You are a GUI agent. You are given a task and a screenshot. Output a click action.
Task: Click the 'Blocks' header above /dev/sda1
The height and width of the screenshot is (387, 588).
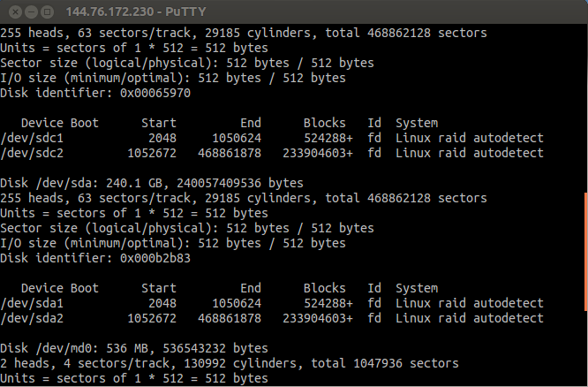coord(324,288)
